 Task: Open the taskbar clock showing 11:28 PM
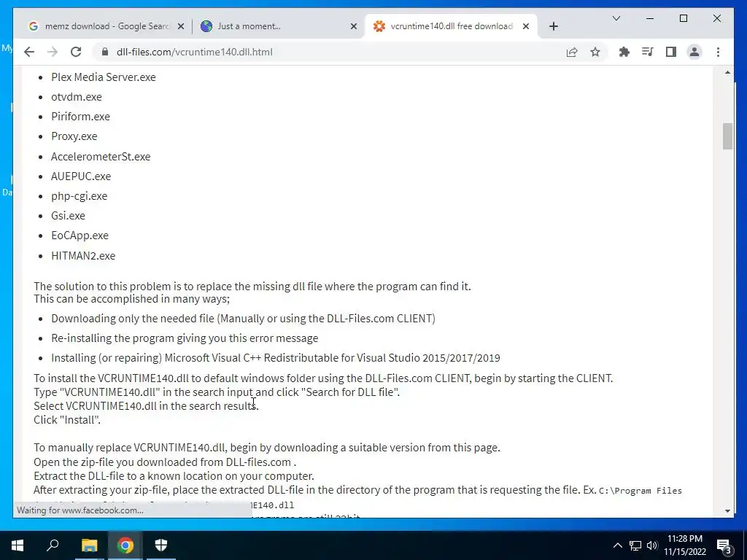(x=685, y=545)
